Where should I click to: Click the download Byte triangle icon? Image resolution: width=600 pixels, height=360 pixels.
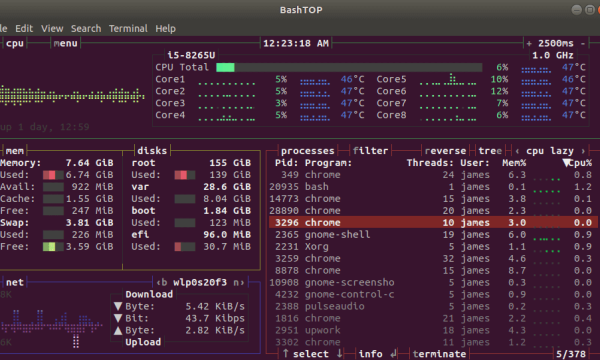coord(118,306)
